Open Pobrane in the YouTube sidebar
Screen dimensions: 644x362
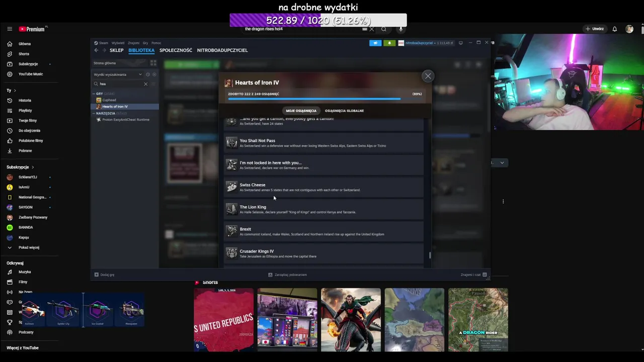tap(25, 151)
